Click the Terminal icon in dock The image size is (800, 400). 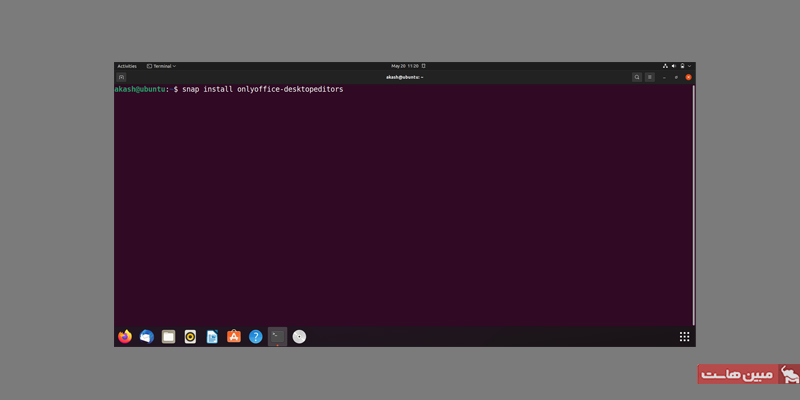[277, 337]
